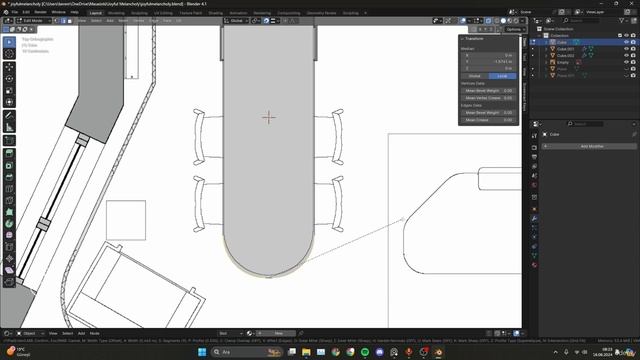
Task: Open the Render properties tab icon
Action: tap(534, 147)
